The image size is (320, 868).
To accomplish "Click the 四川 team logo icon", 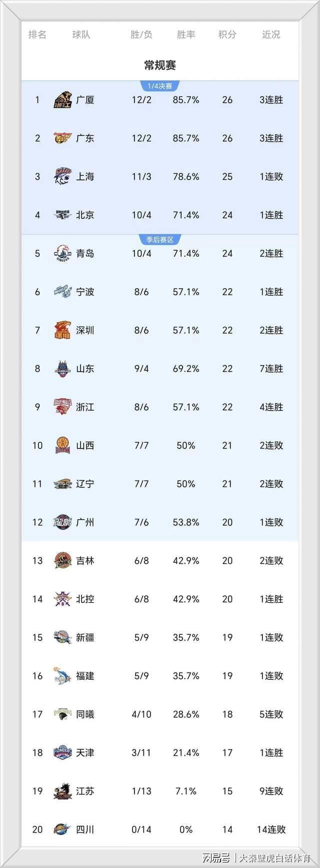I will 63,830.
